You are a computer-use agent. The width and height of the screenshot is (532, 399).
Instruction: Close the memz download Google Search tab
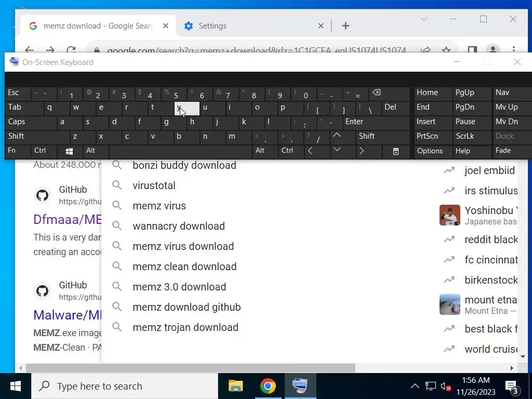coord(166,26)
